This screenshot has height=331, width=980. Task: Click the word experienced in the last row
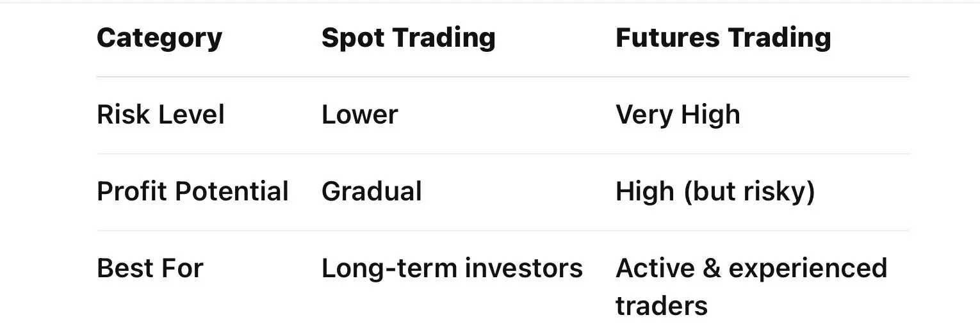(808, 268)
